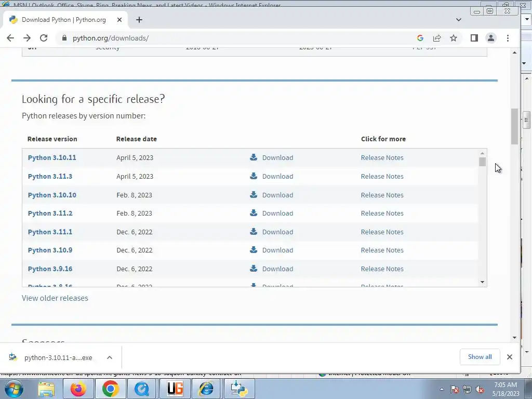Screen dimensions: 532x399
Task: Open the network tray icon
Action: [467, 390]
